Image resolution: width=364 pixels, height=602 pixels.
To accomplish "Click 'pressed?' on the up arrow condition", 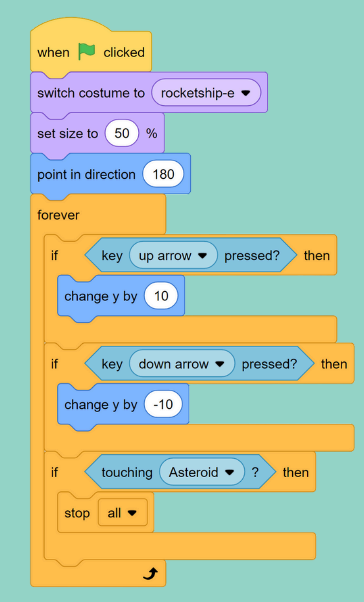I will (252, 256).
